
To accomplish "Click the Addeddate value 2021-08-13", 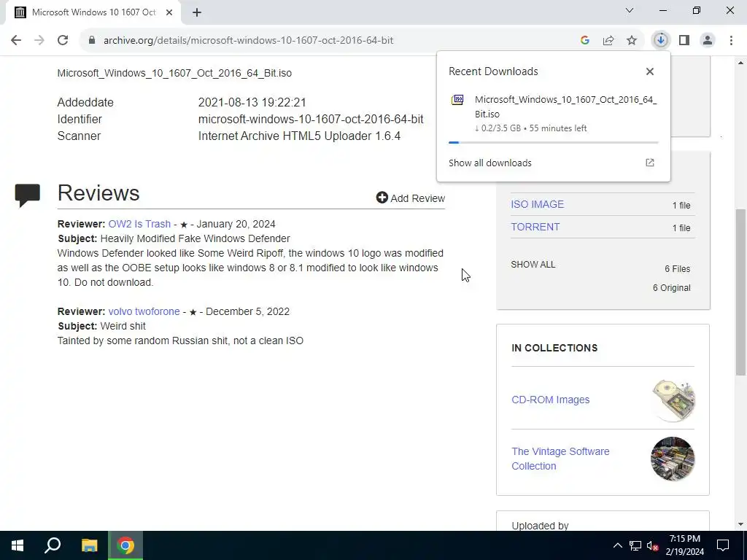I will point(252,102).
